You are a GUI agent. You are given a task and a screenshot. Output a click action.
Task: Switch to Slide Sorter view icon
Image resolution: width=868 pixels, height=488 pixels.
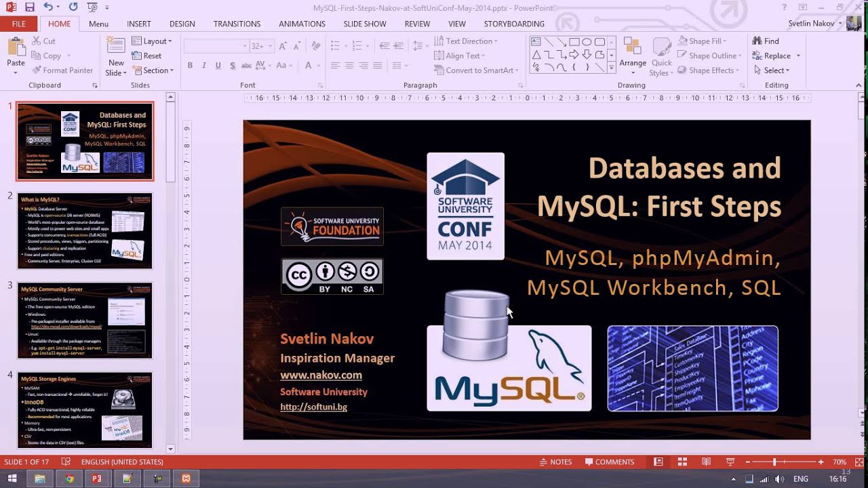pyautogui.click(x=682, y=462)
